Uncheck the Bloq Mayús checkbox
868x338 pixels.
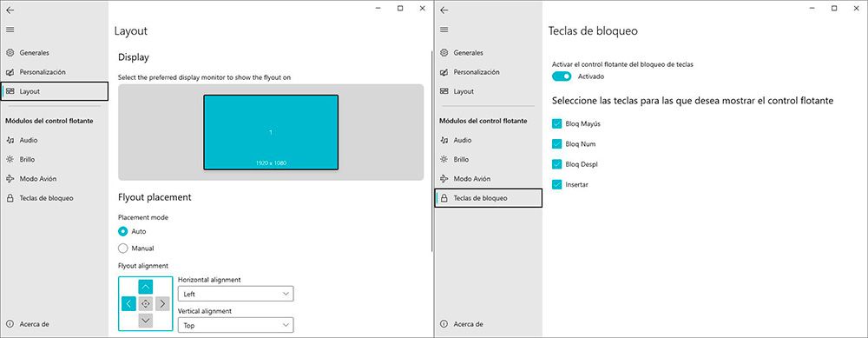pyautogui.click(x=557, y=123)
